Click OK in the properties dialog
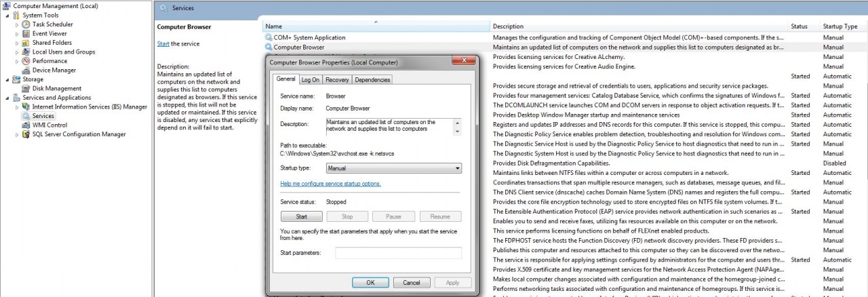Viewport: 868px width, 297px height. coord(370,282)
